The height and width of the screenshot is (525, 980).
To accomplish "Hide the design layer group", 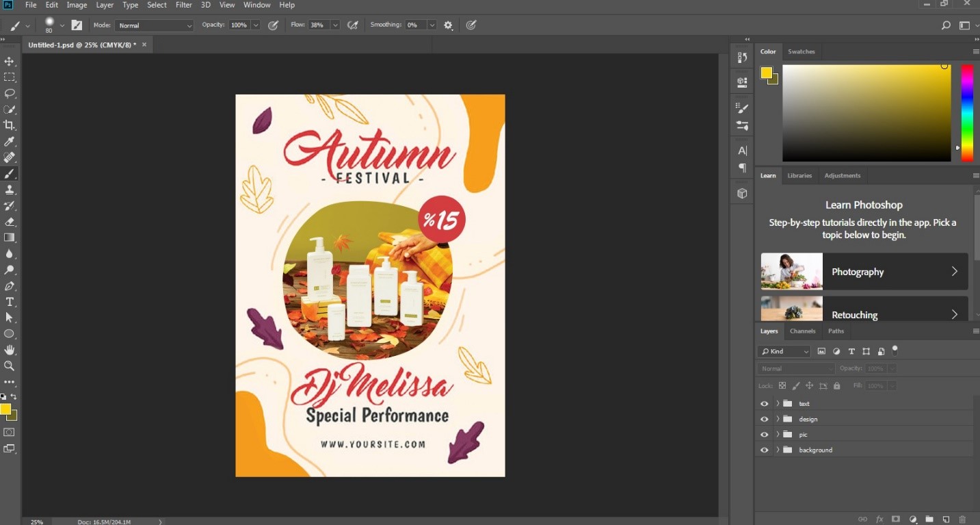I will coord(765,419).
